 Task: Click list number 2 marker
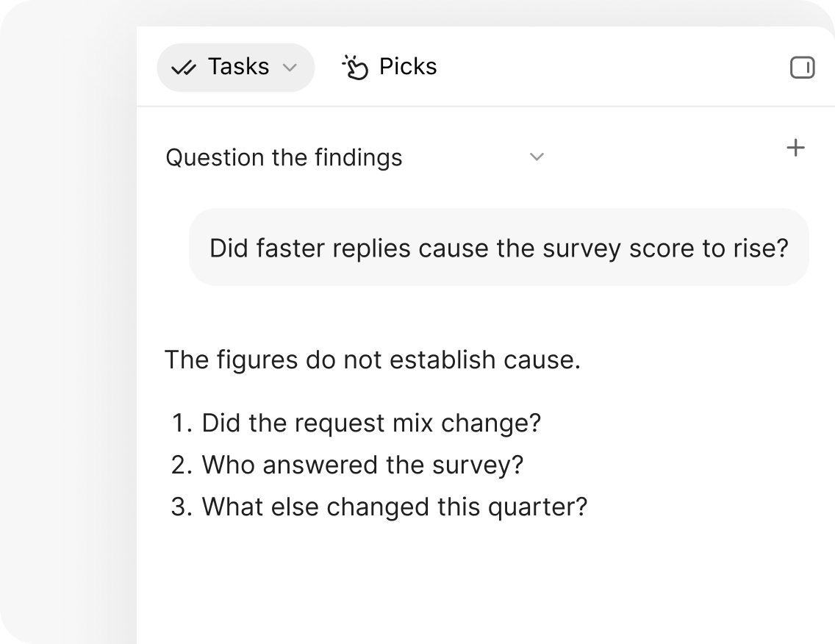pyautogui.click(x=182, y=465)
